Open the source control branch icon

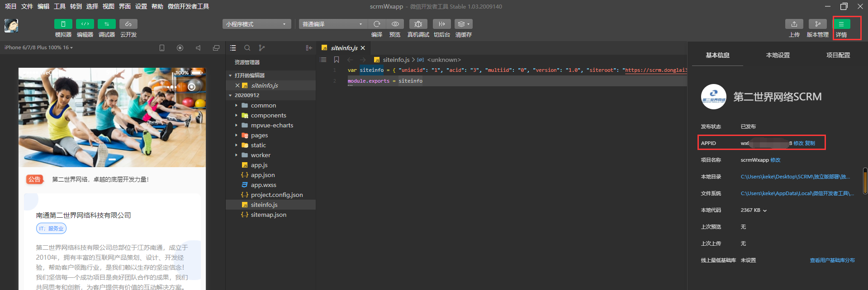tap(262, 48)
